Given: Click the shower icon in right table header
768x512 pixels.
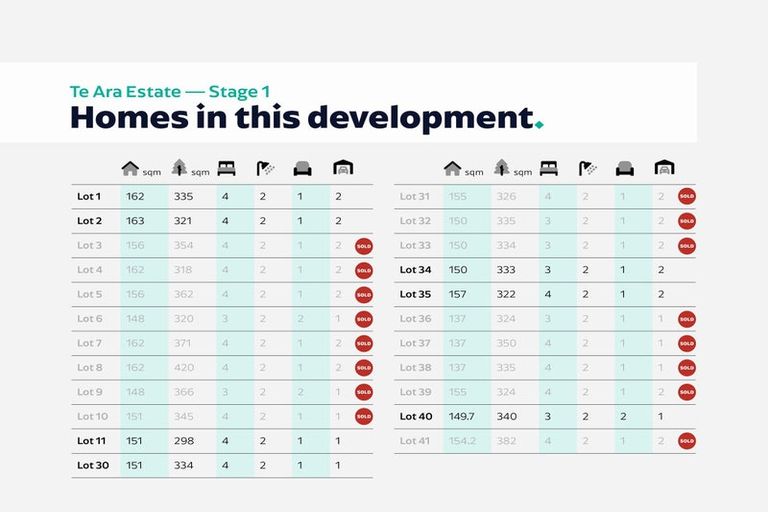Looking at the screenshot, I should click(x=587, y=168).
